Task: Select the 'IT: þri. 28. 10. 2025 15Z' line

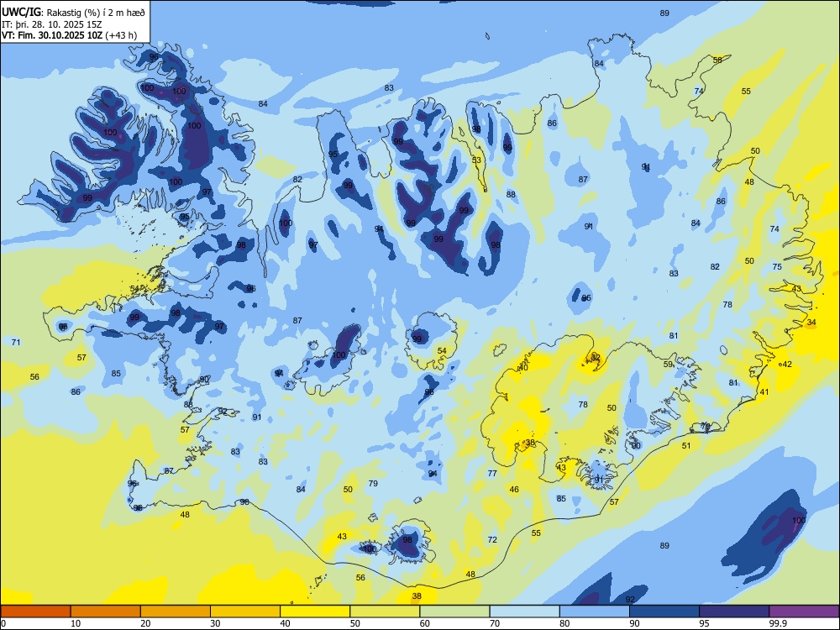Action: pos(52,24)
